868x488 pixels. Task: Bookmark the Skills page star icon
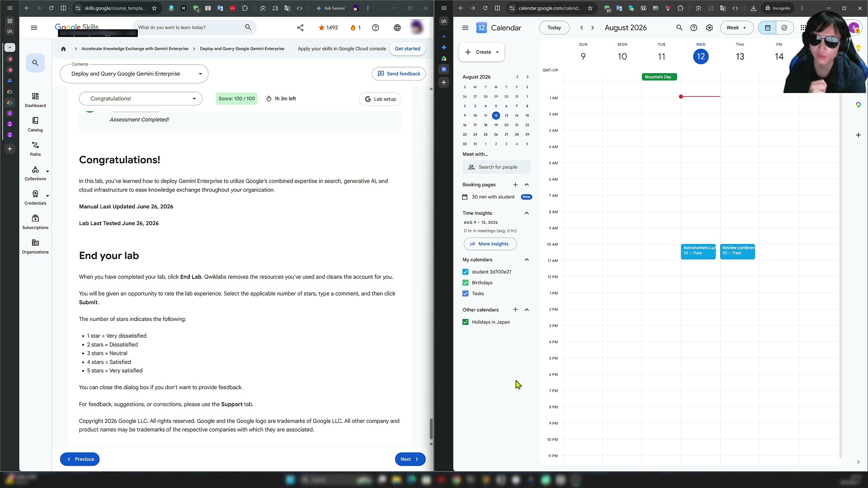pos(154,8)
